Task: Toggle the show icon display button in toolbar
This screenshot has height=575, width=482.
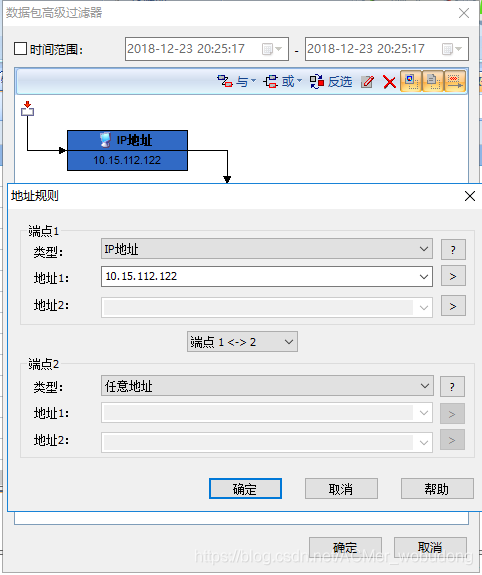Action: (411, 81)
